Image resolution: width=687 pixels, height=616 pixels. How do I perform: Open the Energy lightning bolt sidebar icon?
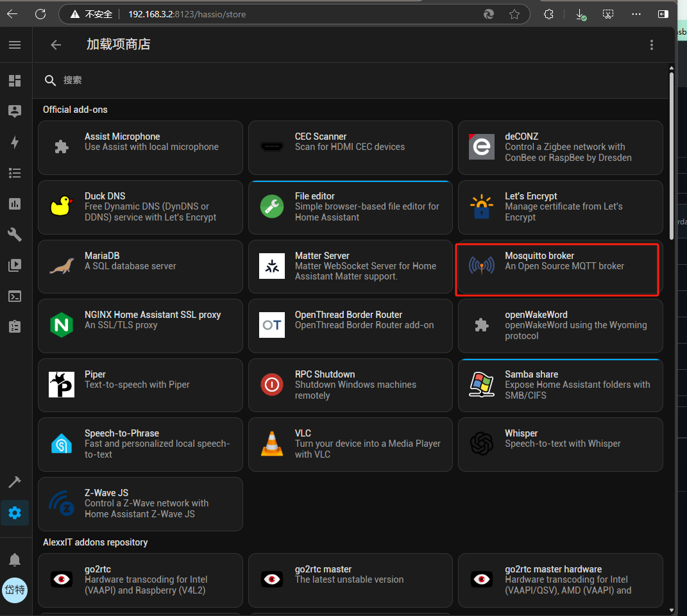pos(15,142)
